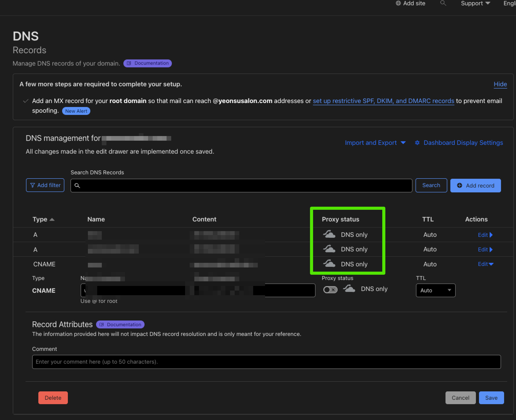Click the Auto TTL value in the first A row
This screenshot has height=420, width=516.
(x=430, y=234)
